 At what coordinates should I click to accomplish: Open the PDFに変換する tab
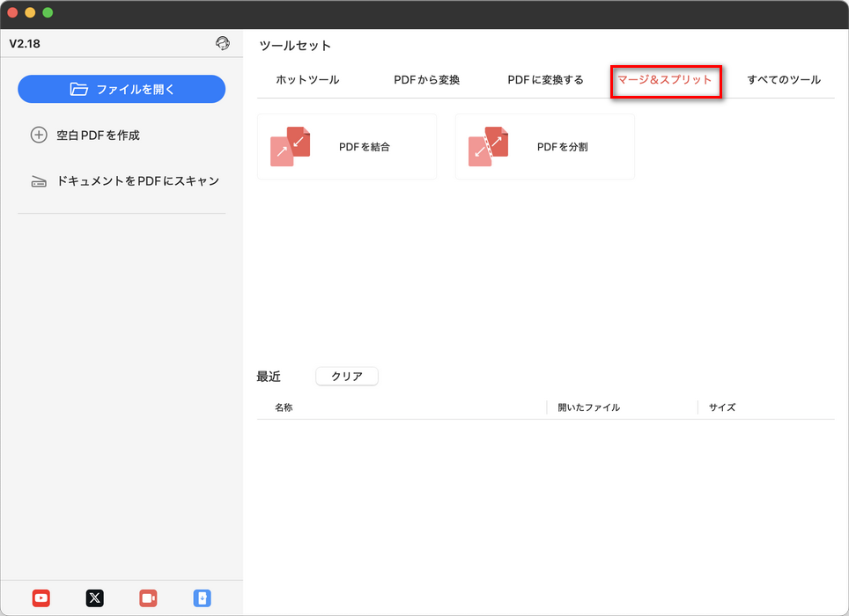(549, 78)
